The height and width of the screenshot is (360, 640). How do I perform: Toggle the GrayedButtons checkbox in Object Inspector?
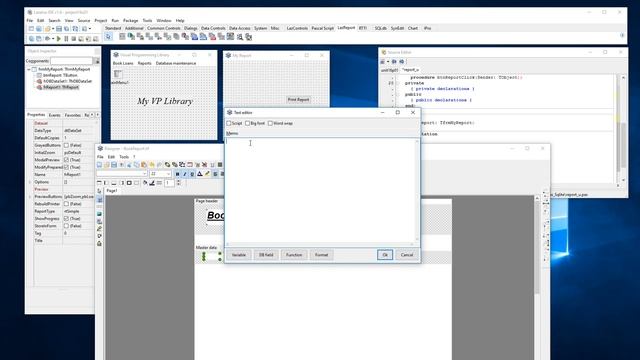click(66, 145)
